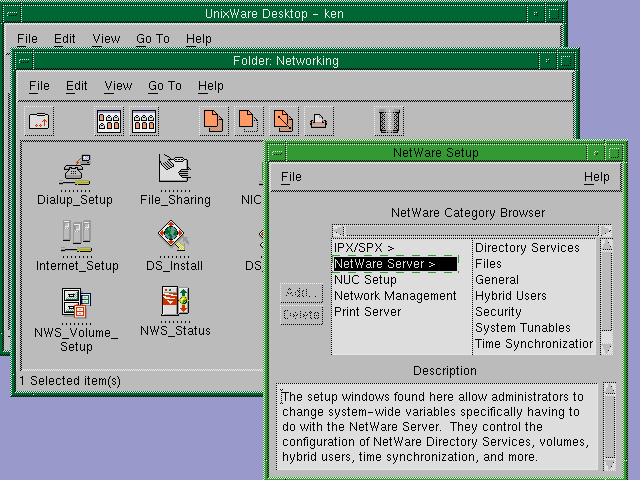Screen dimensions: 640x480
Task: Open Edit menu in UnixWare Desktop window
Action: (x=64, y=39)
